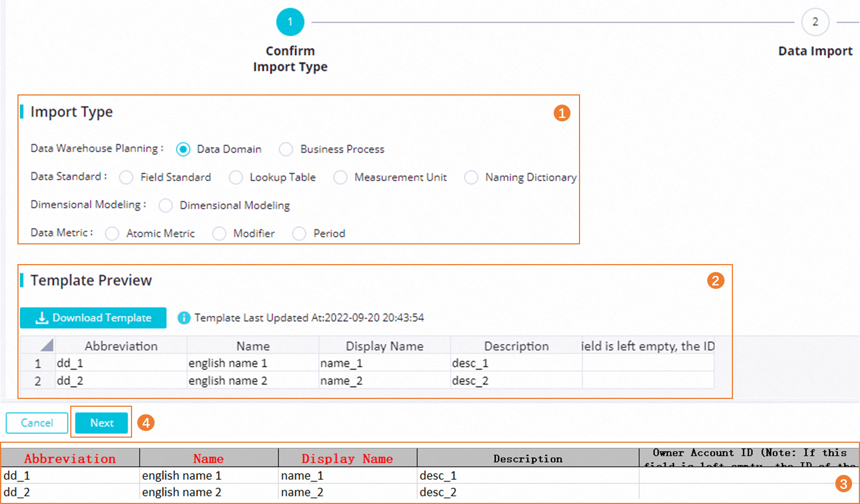
Task: Click the Description column header in preview
Action: pos(516,346)
